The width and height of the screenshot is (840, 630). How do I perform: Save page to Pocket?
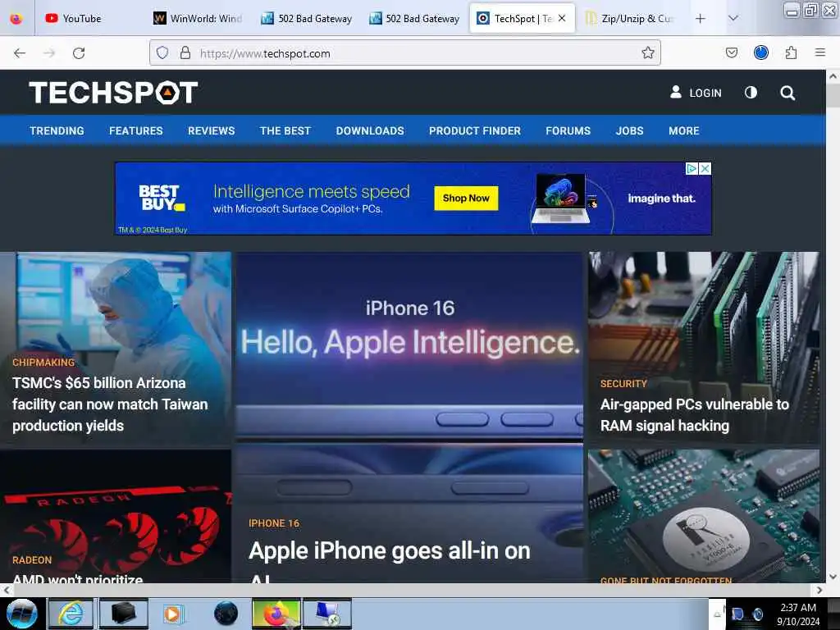732,52
